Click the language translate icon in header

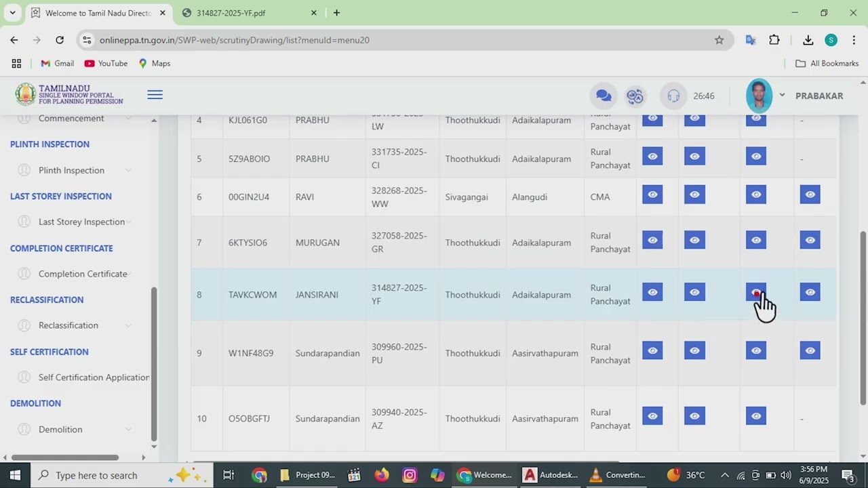click(635, 96)
